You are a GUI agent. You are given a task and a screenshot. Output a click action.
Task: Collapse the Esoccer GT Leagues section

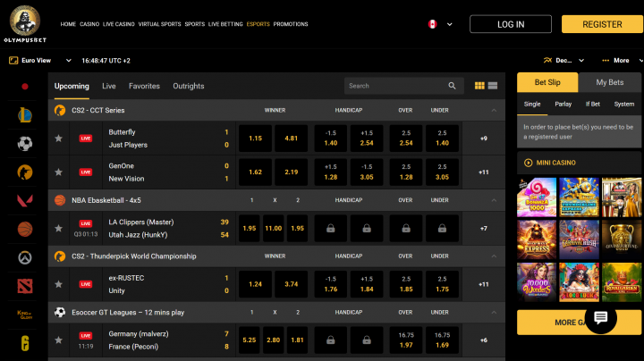coord(494,312)
